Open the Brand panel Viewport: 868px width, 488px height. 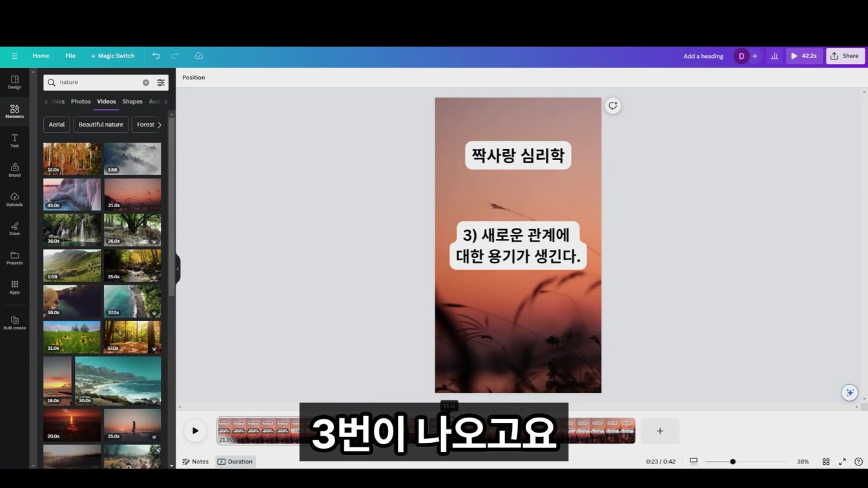tap(14, 170)
